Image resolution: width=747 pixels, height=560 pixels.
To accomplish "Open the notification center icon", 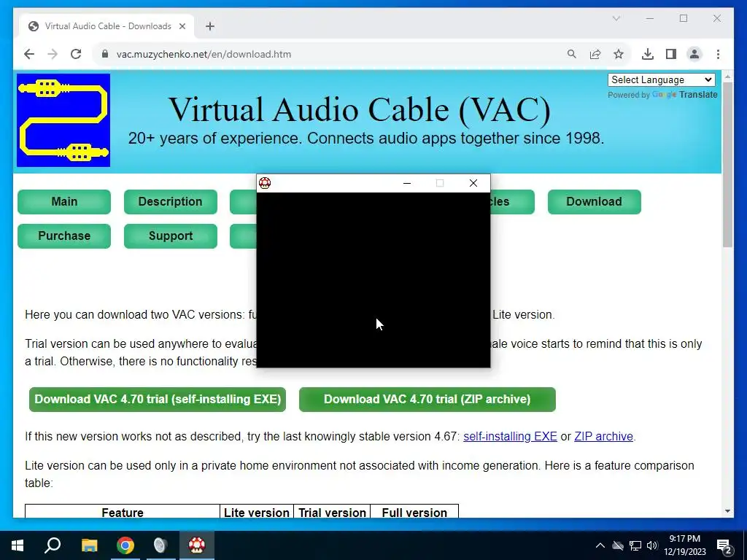I will coord(724,545).
